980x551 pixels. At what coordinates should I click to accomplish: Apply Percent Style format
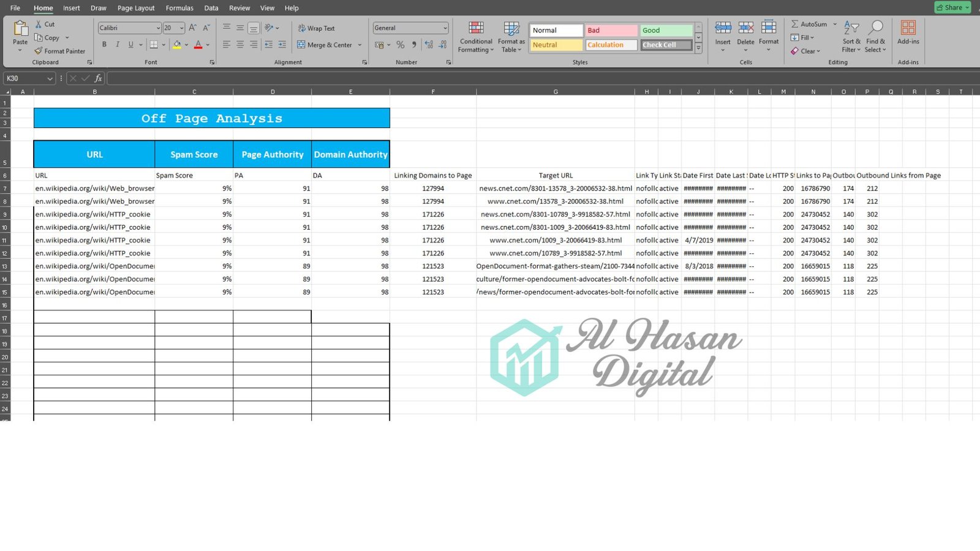point(400,45)
